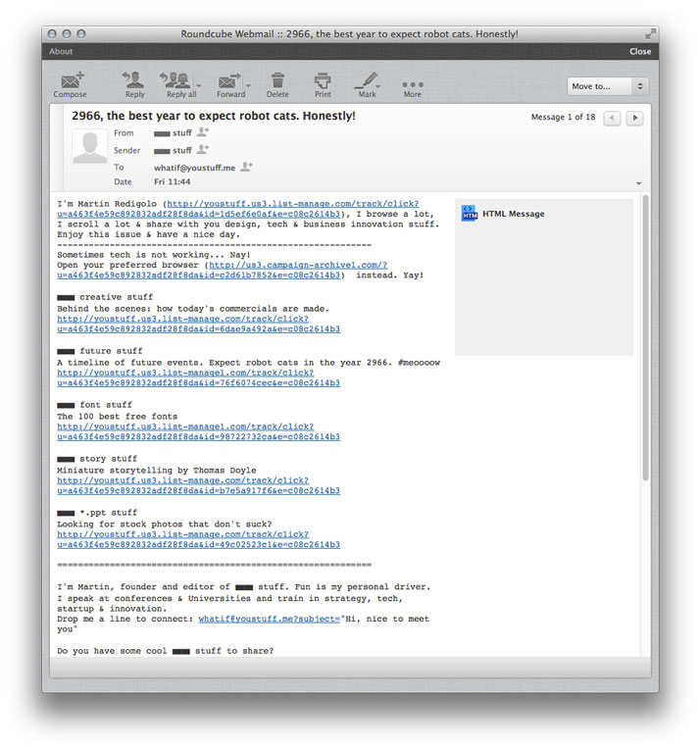Delete the message with trash icon
Screen dimensions: 700x750
277,85
